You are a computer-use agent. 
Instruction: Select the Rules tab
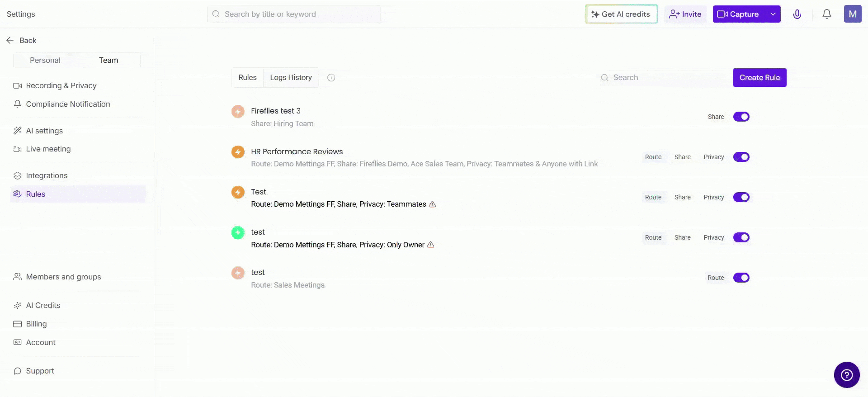(248, 78)
